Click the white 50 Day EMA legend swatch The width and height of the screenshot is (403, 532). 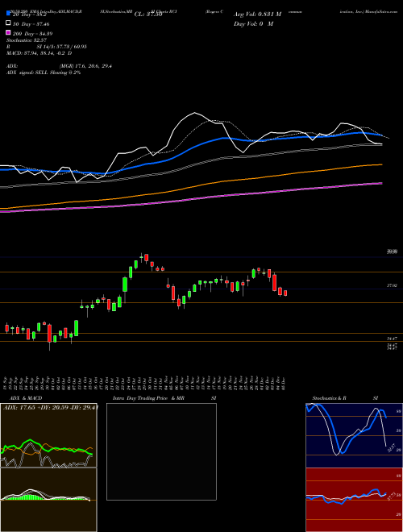(9, 23)
